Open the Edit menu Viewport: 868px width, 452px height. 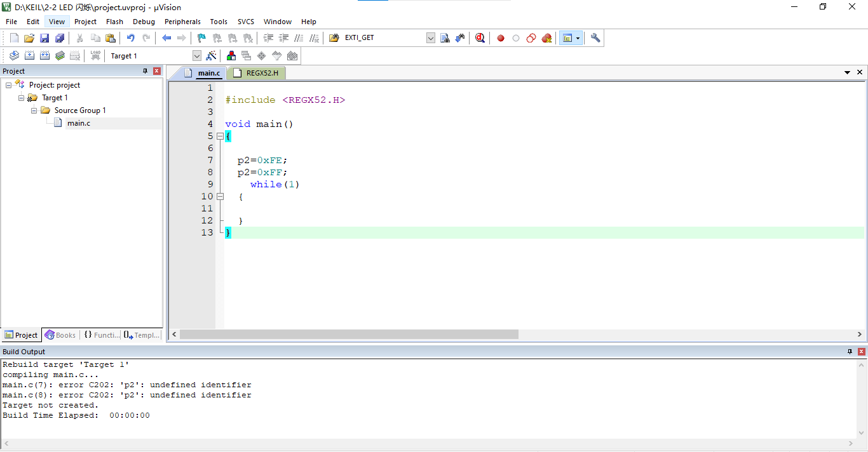(x=33, y=22)
